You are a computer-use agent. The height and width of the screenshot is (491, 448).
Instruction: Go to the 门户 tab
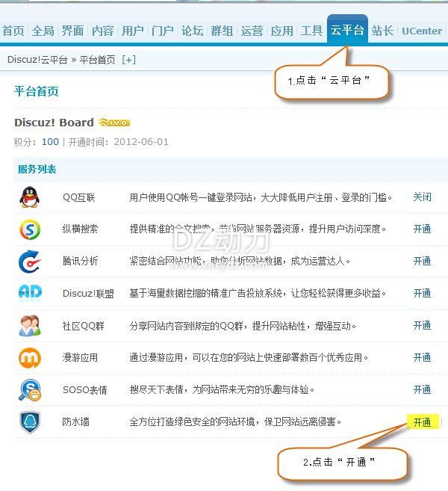(162, 31)
